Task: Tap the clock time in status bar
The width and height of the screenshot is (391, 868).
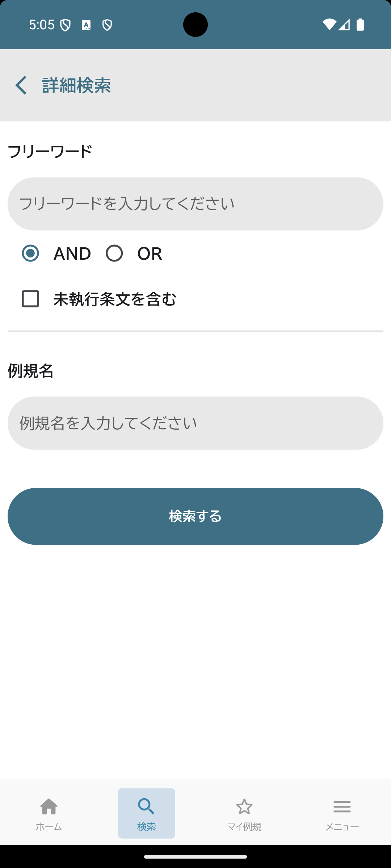Action: [42, 25]
